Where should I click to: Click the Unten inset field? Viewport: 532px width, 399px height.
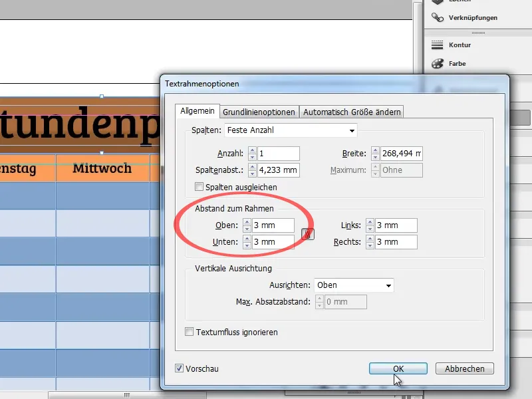coord(273,242)
